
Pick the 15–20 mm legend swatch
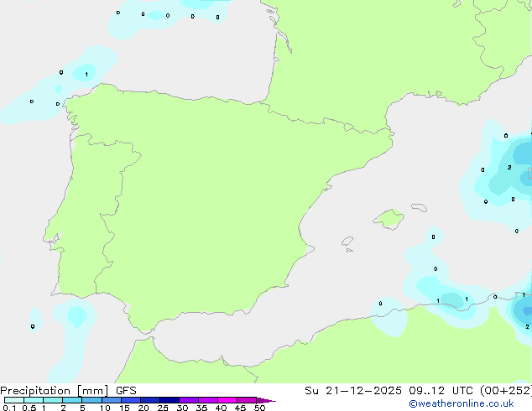tap(131, 400)
